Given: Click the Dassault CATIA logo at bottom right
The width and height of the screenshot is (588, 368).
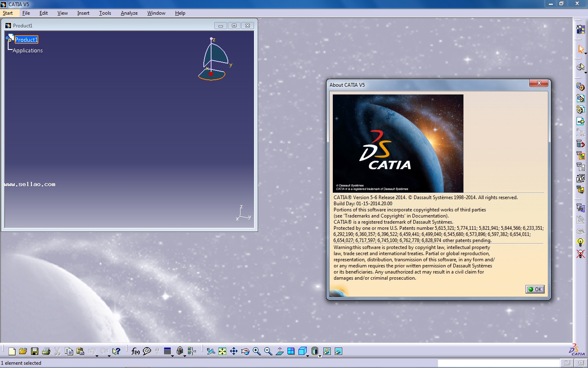Looking at the screenshot, I should pos(577,350).
